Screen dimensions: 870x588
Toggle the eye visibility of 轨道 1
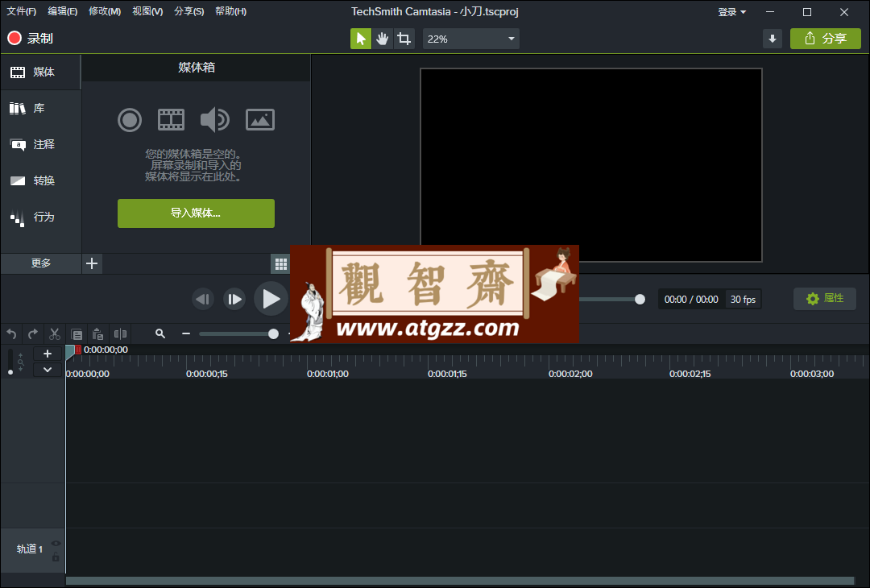click(x=56, y=544)
